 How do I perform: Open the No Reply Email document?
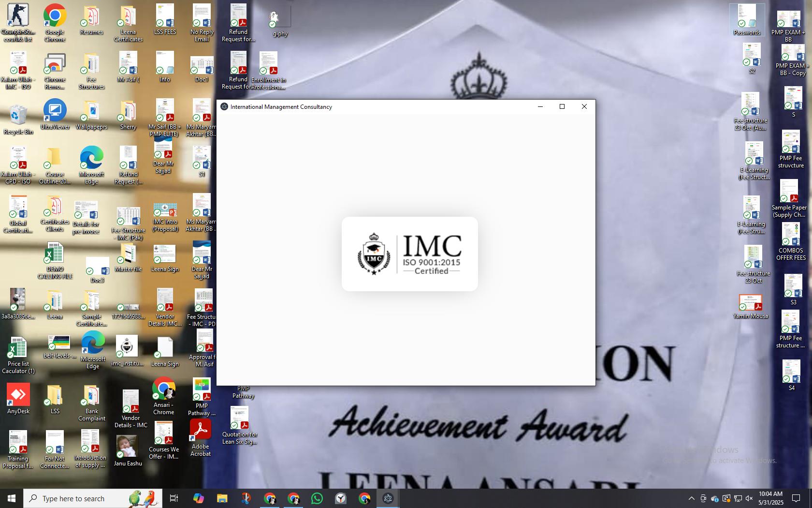coord(202,23)
